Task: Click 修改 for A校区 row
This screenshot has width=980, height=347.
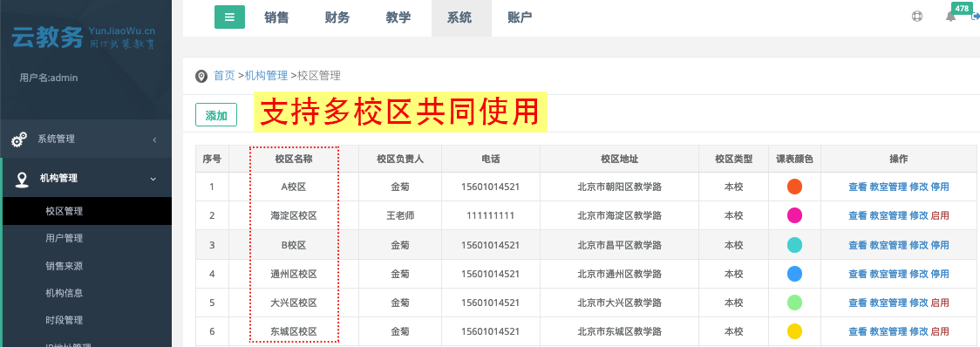Action: point(919,187)
